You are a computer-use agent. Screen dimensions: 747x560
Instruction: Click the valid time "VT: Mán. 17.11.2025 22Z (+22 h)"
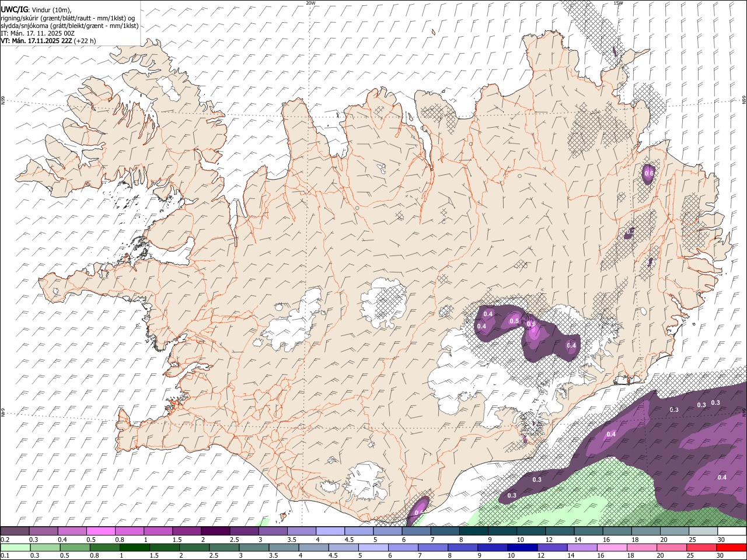tap(48, 41)
